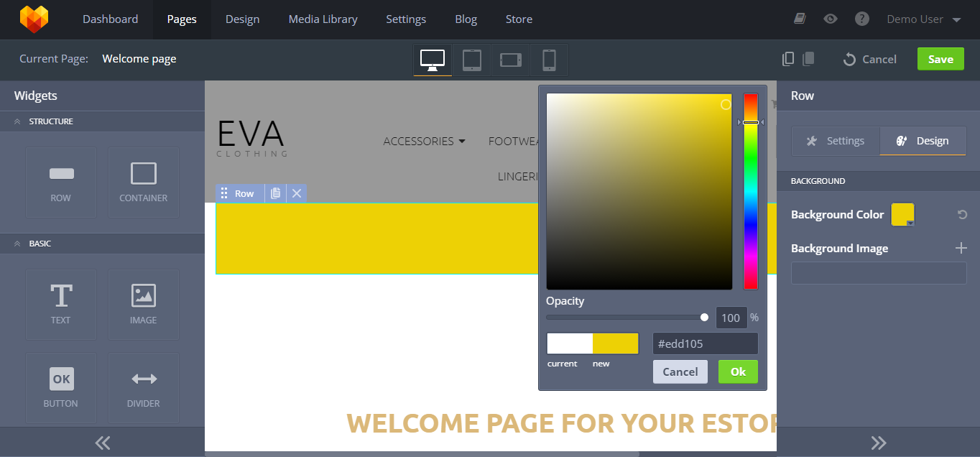Reset the background color
This screenshot has height=457, width=980.
[x=962, y=214]
